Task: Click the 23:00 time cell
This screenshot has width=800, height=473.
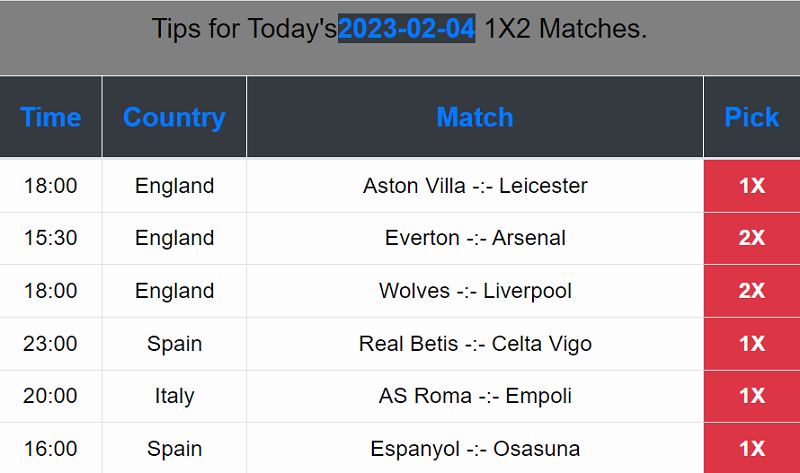Action: point(50,343)
